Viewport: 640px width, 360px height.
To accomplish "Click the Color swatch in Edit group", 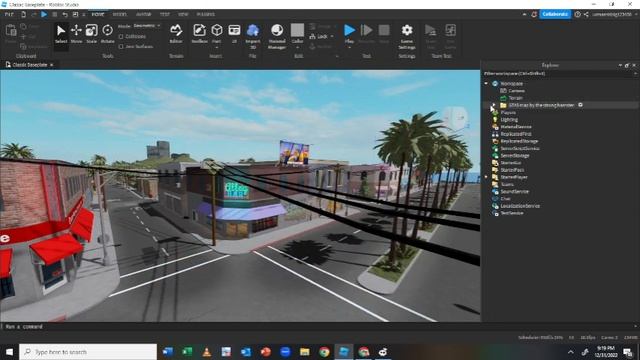I will [298, 30].
